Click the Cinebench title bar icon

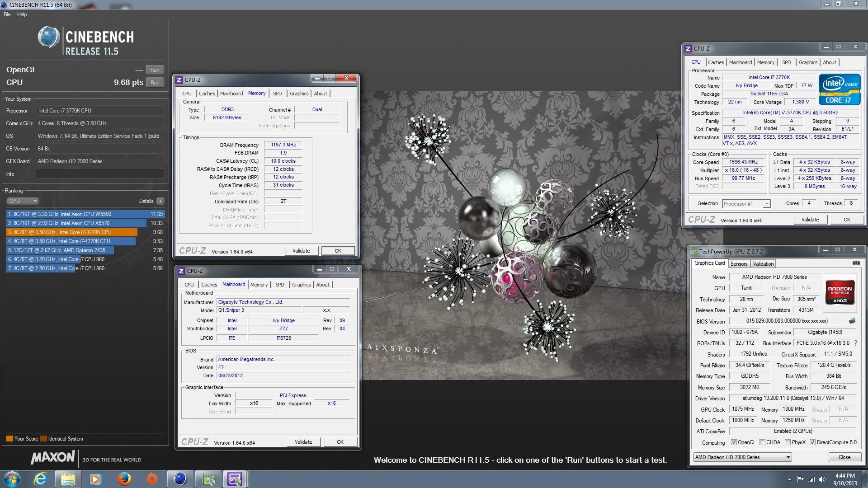4,5
